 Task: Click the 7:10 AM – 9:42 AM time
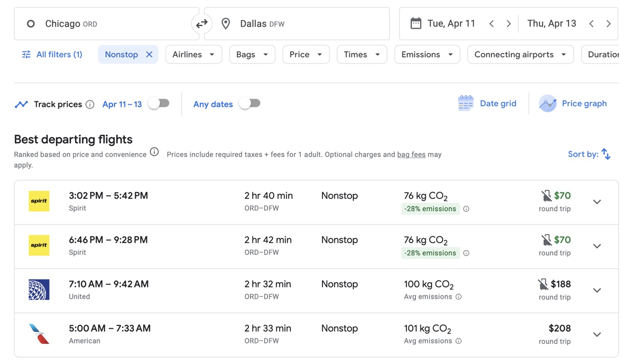point(109,284)
